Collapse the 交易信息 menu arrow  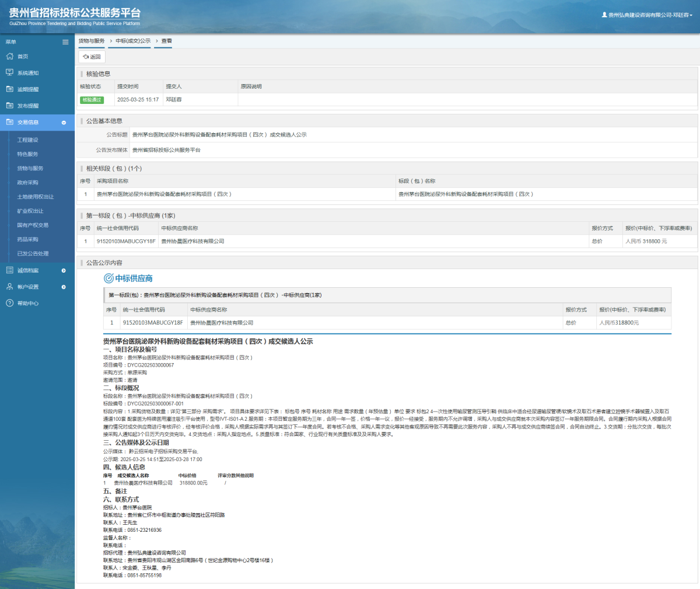tap(64, 123)
